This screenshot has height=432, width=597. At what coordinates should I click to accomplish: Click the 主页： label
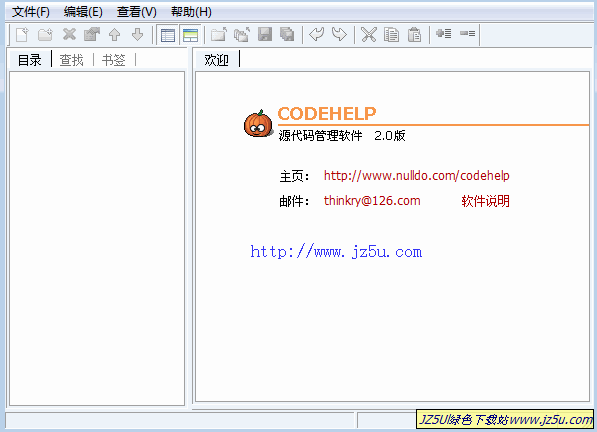[294, 176]
